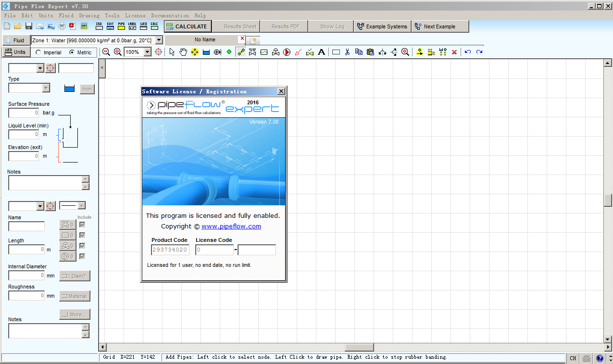Zoom in with plus magnifier icon

pos(117,52)
